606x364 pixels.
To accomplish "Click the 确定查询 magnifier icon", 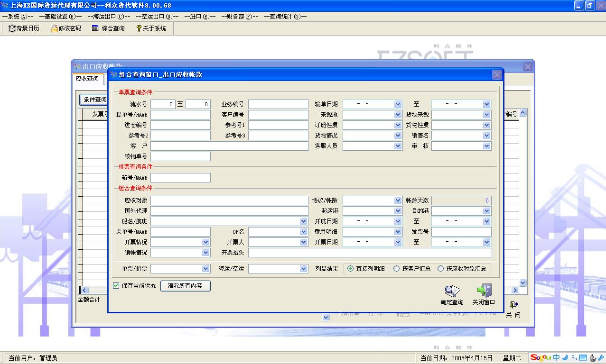I will click(452, 291).
